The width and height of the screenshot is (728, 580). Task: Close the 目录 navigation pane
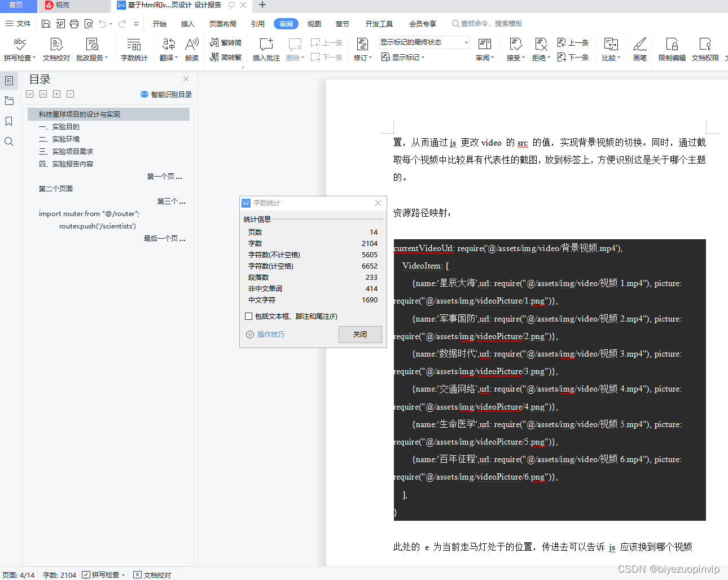186,79
